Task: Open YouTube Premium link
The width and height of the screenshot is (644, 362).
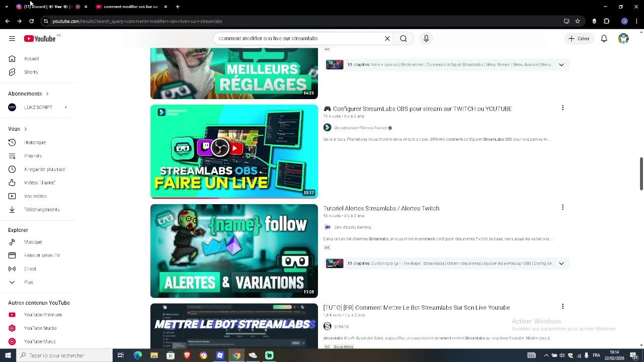Action: [38, 315]
